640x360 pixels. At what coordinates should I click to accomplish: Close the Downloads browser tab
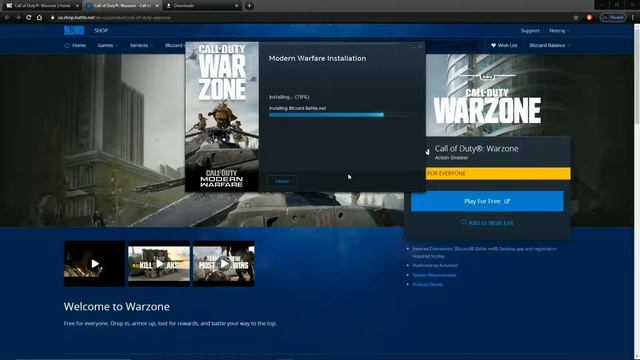237,6
